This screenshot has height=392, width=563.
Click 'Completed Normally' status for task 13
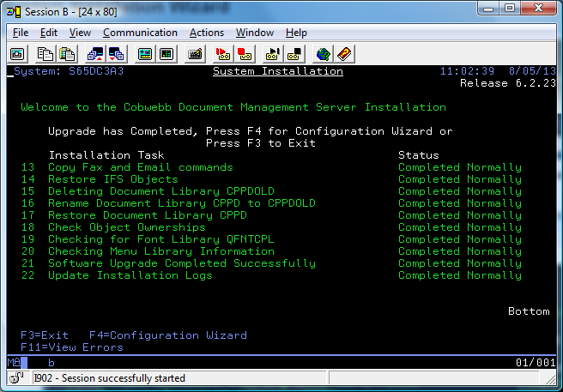[460, 167]
